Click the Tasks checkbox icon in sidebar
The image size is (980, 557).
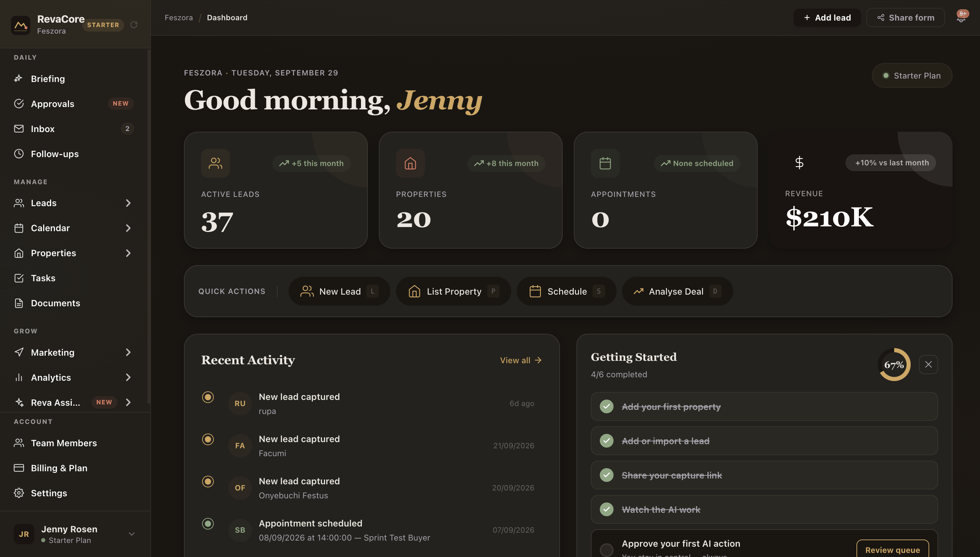point(19,278)
